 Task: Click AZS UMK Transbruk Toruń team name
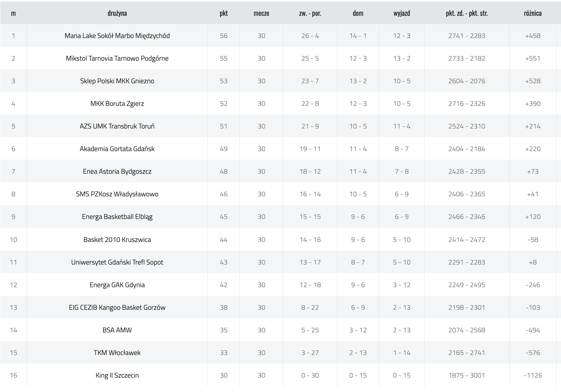(117, 126)
